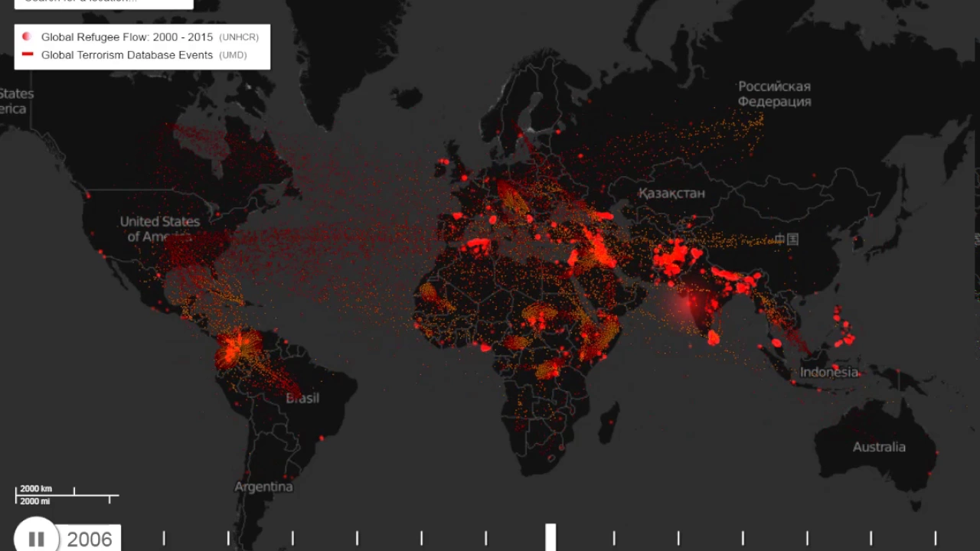This screenshot has height=551, width=980.
Task: Click the United States of America label
Action: coord(159,229)
